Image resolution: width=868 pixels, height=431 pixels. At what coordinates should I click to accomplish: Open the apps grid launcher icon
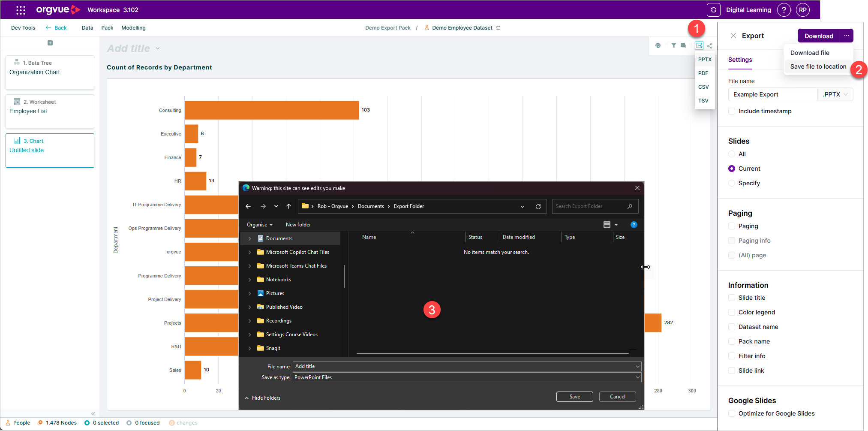point(21,10)
